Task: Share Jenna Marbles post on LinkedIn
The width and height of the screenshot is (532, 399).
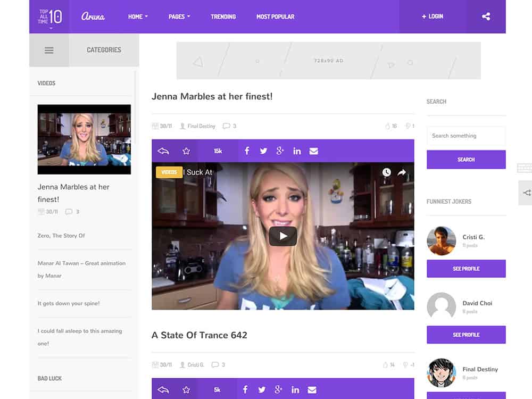Action: click(x=297, y=151)
